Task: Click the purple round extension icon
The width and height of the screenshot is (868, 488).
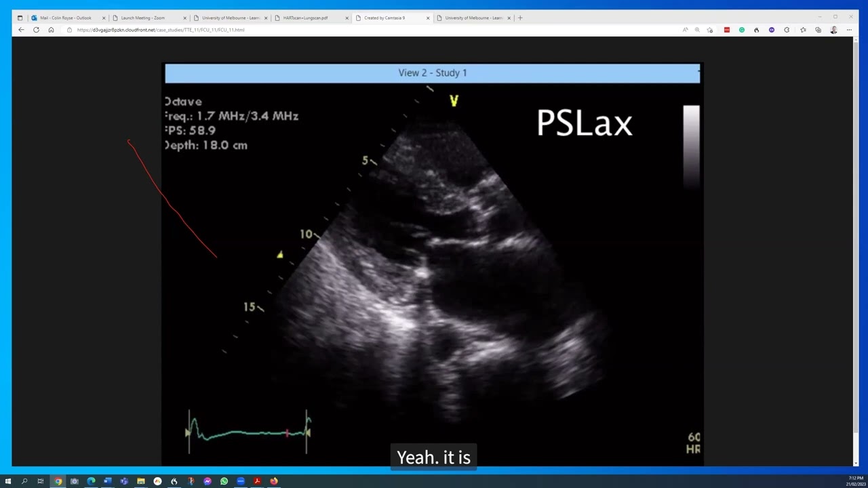Action: point(772,30)
